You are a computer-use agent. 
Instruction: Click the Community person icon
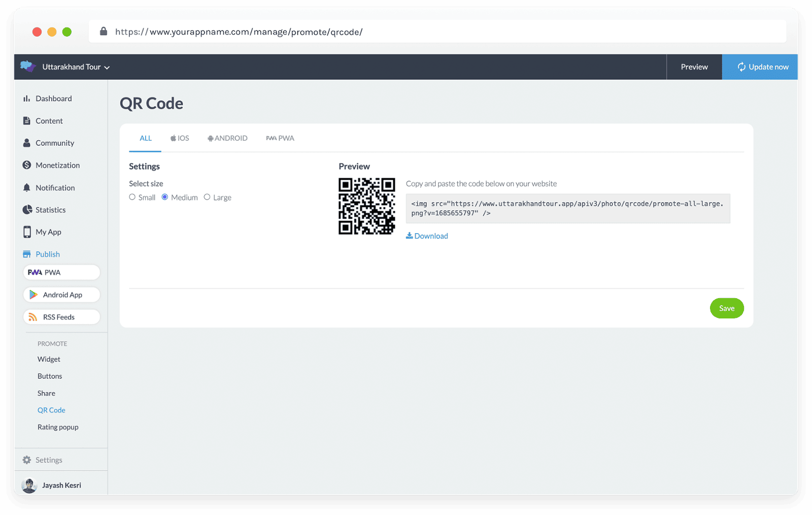[x=26, y=143]
